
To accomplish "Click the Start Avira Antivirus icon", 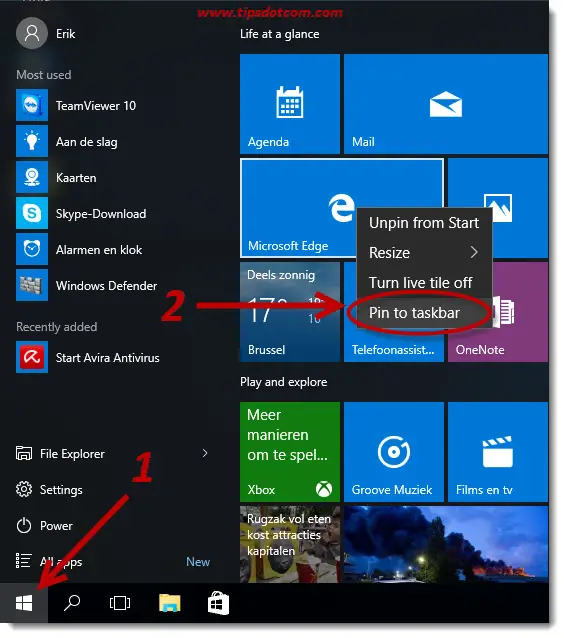I will 32,357.
